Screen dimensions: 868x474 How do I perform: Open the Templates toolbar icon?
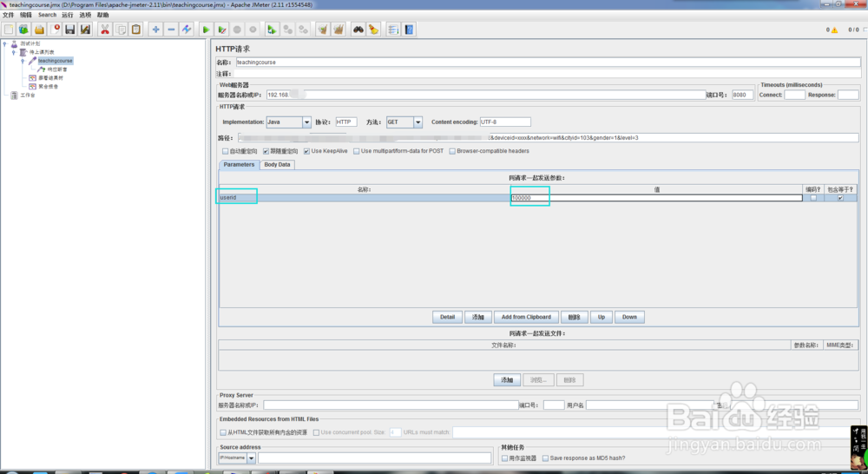click(x=23, y=30)
